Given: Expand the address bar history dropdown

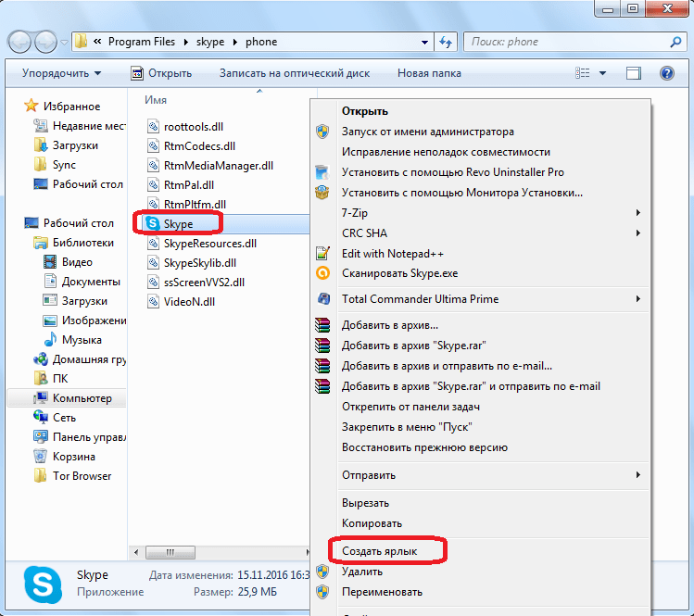Looking at the screenshot, I should [x=424, y=43].
